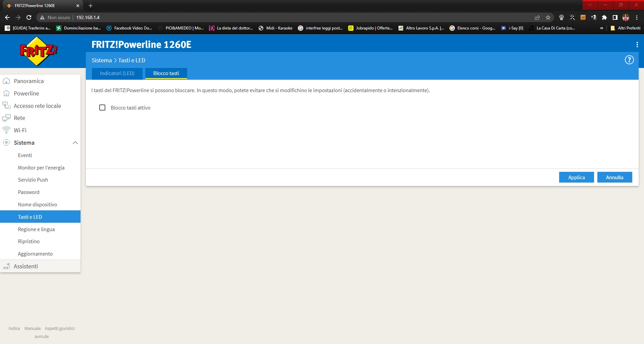Open Regione e lingua menu entry

(36, 229)
